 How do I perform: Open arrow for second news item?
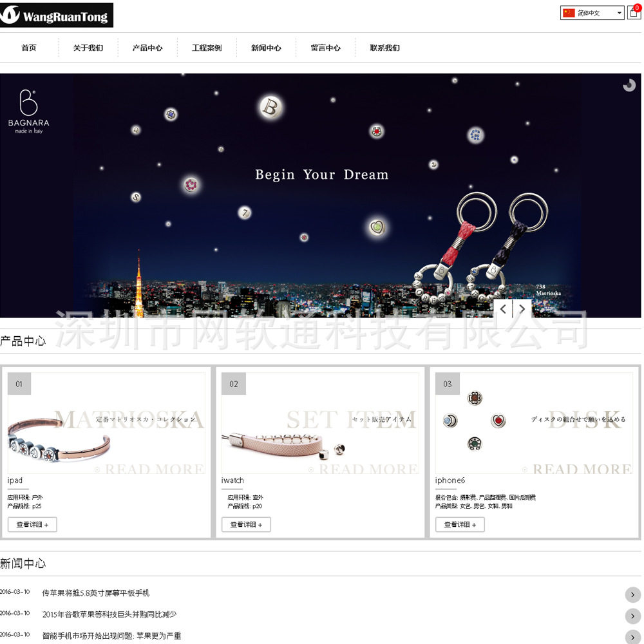coord(632,616)
